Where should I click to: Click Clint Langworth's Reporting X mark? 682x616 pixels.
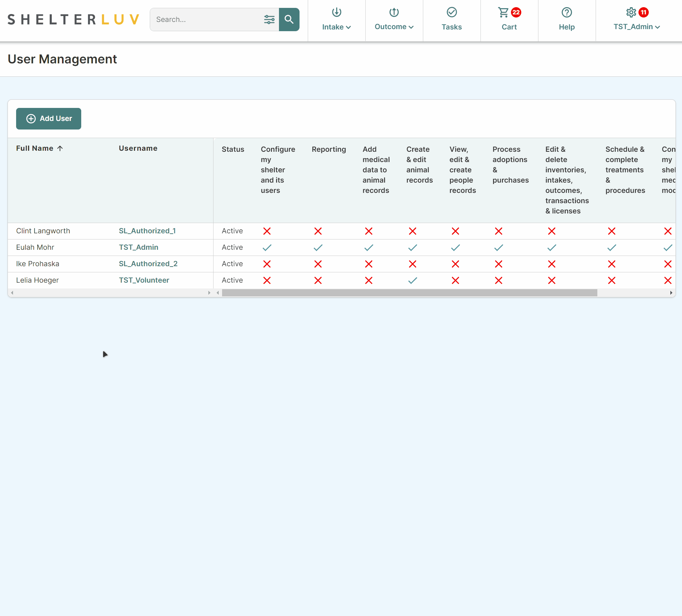click(318, 231)
